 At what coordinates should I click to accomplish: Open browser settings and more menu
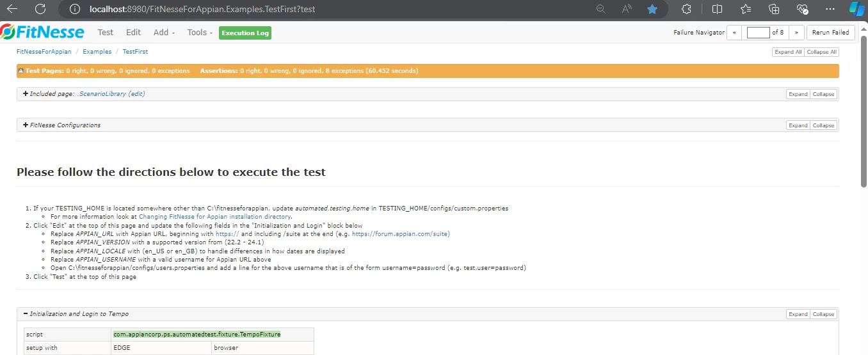click(x=830, y=9)
